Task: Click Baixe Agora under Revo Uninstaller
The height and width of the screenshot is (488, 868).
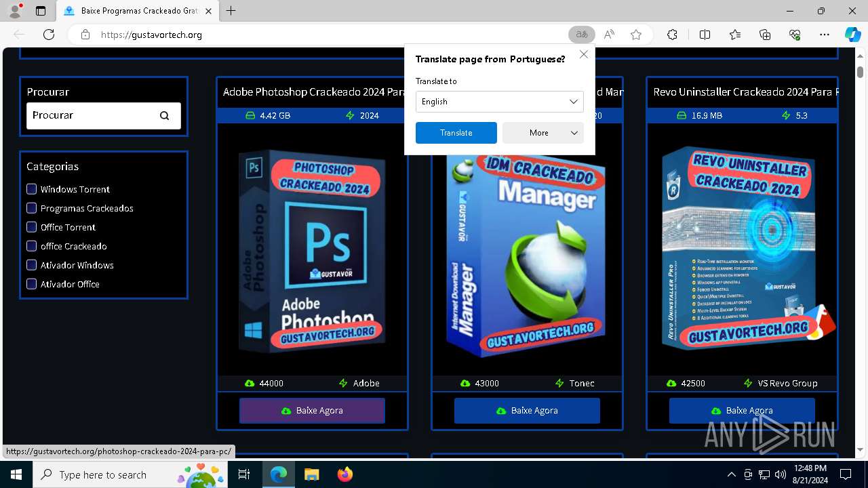Action: click(x=742, y=411)
